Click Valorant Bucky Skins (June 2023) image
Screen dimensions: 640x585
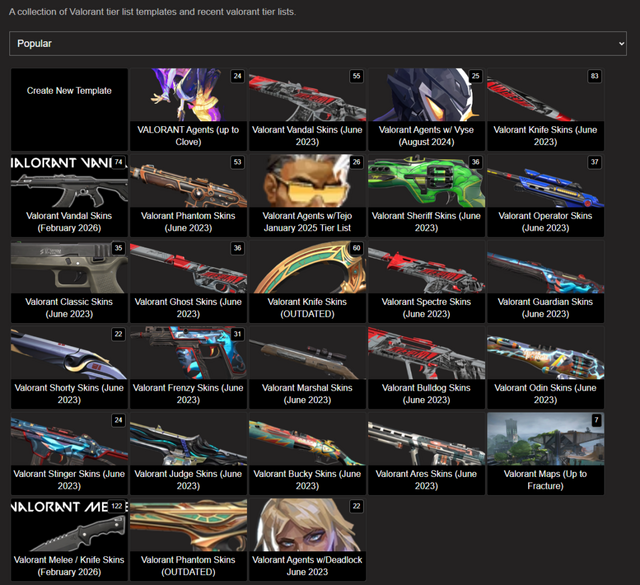[307, 439]
